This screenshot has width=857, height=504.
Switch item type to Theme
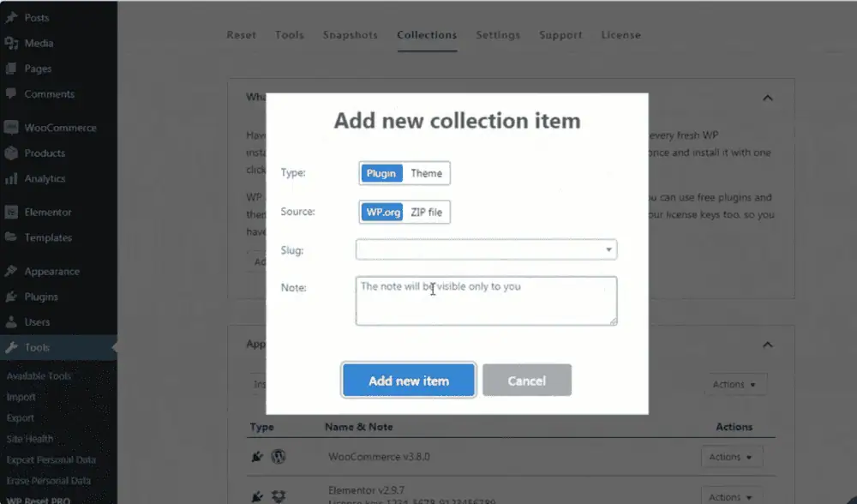pyautogui.click(x=426, y=173)
